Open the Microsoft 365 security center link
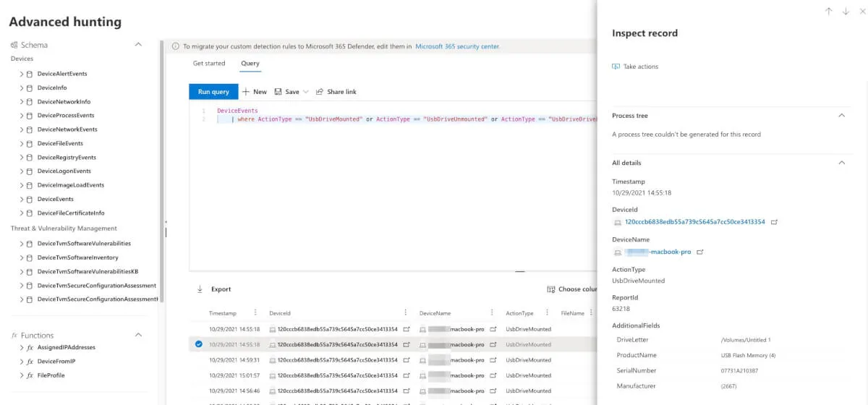Image resolution: width=868 pixels, height=405 pixels. pyautogui.click(x=457, y=46)
